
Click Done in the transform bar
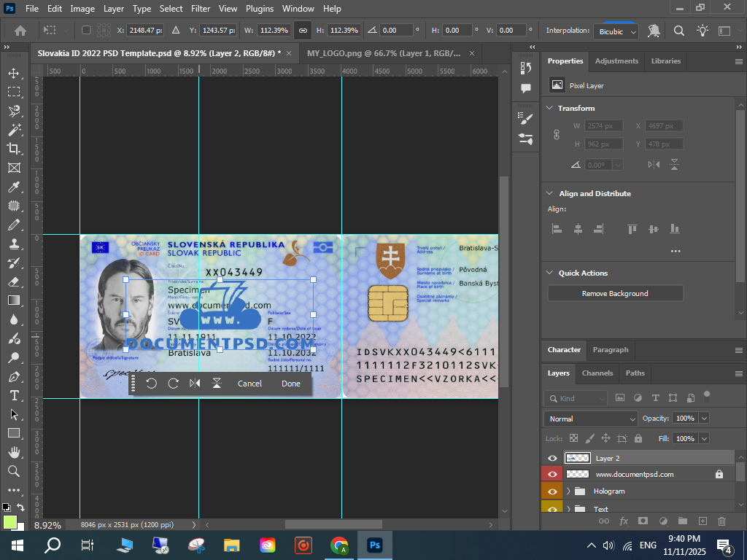(290, 384)
